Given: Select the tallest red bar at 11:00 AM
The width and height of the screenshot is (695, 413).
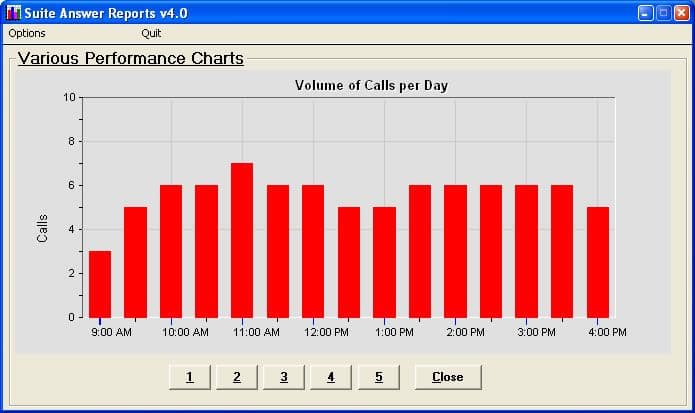Looking at the screenshot, I should (242, 240).
